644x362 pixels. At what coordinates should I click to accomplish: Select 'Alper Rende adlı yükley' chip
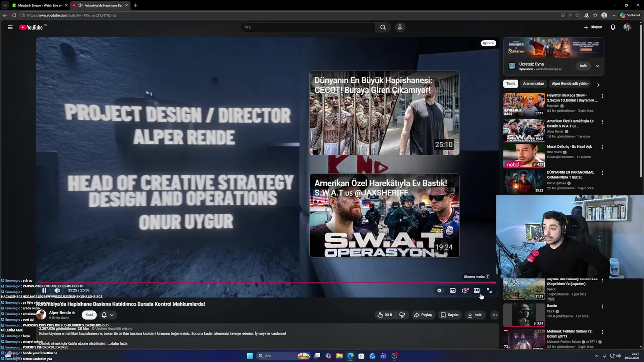click(571, 84)
